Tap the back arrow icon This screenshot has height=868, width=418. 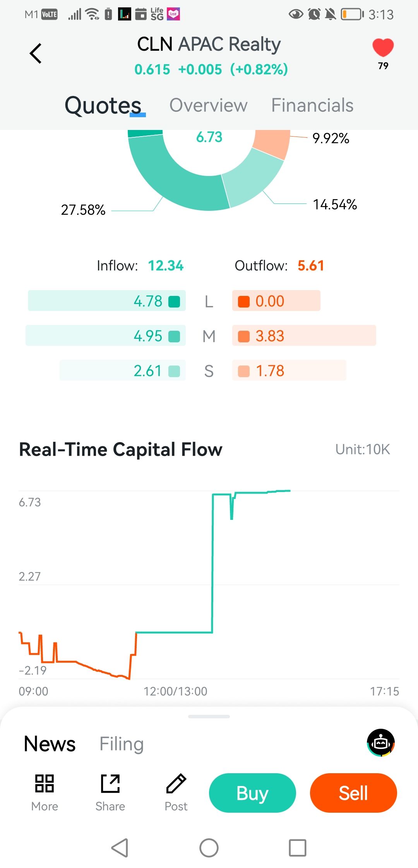coord(36,53)
